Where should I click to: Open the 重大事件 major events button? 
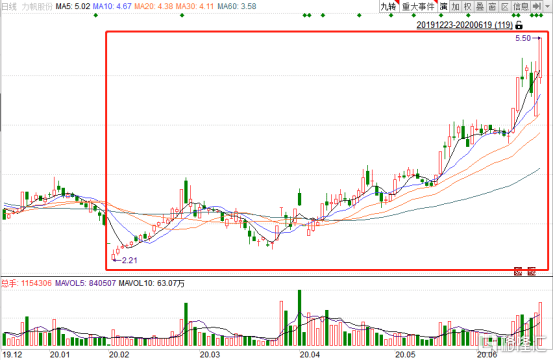coord(418,6)
